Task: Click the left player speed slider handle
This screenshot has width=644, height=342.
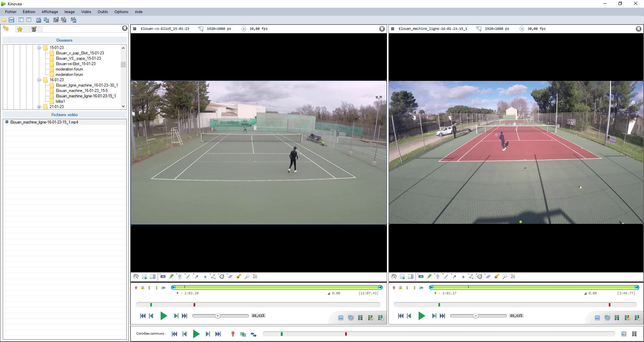Action: [218, 316]
